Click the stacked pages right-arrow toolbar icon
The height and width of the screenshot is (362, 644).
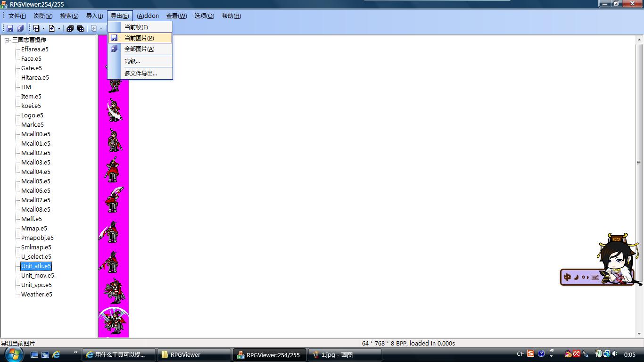point(81,28)
